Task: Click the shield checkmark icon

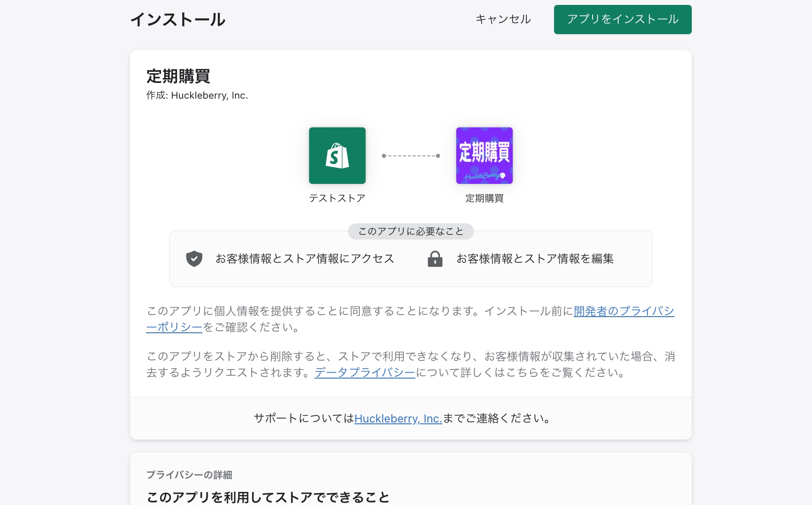Action: [194, 259]
